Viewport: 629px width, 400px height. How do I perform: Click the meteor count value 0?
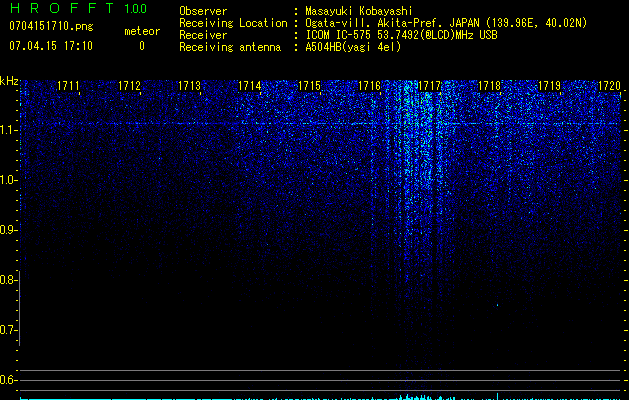click(x=142, y=46)
